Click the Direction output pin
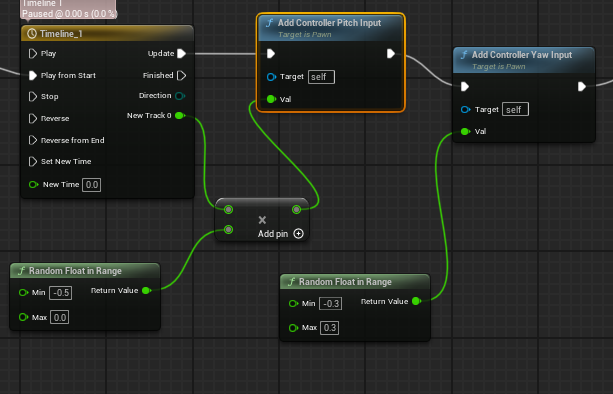Screen dimensions: 613x394 (x=180, y=96)
